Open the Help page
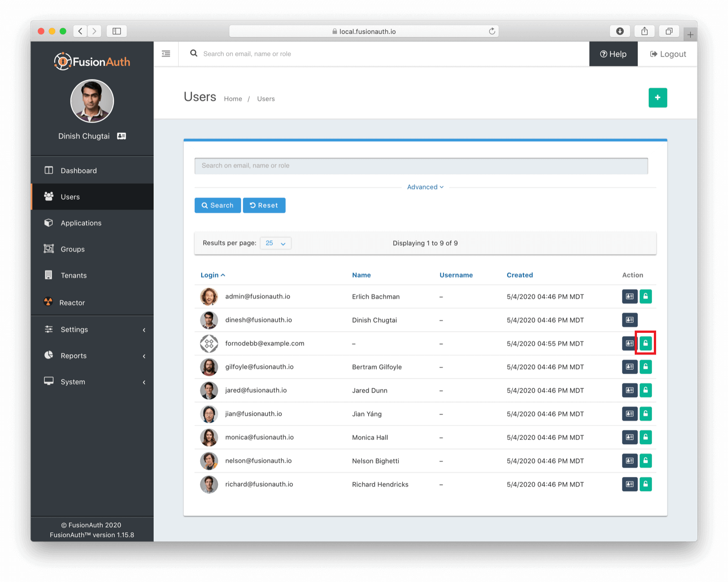This screenshot has width=728, height=582. (613, 54)
